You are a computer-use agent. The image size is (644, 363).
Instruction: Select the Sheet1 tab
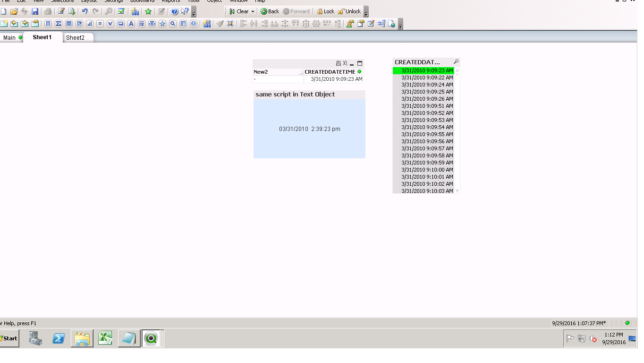coord(42,37)
